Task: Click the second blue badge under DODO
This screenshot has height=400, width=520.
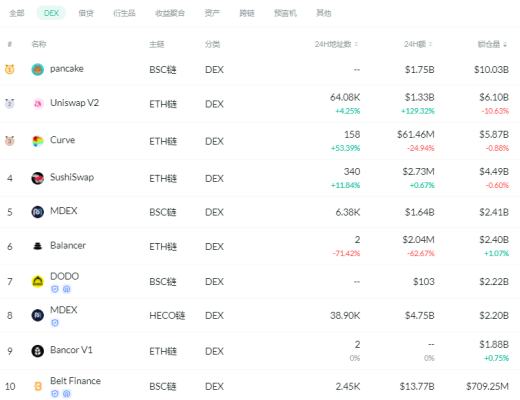Action: click(x=67, y=289)
